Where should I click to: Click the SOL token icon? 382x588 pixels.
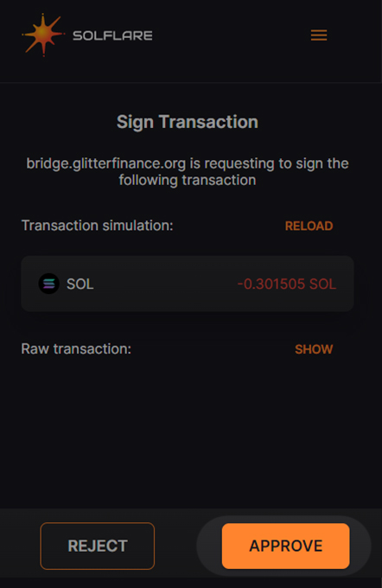tap(49, 284)
